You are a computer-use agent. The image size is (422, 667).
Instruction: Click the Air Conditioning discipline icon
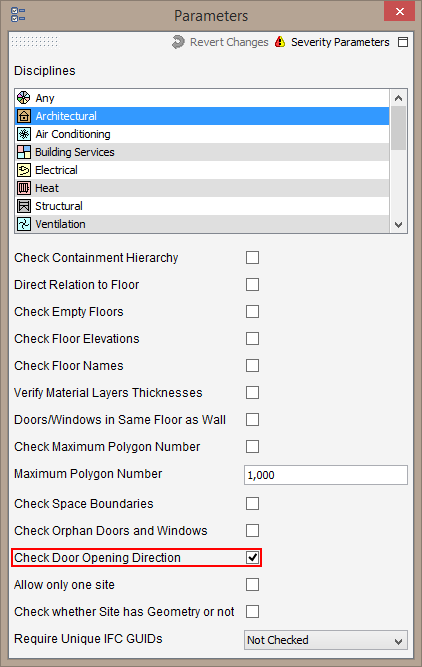(24, 134)
